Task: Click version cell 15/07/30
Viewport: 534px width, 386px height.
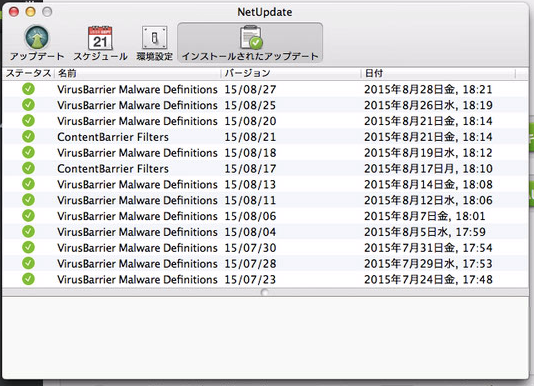Action: click(250, 248)
